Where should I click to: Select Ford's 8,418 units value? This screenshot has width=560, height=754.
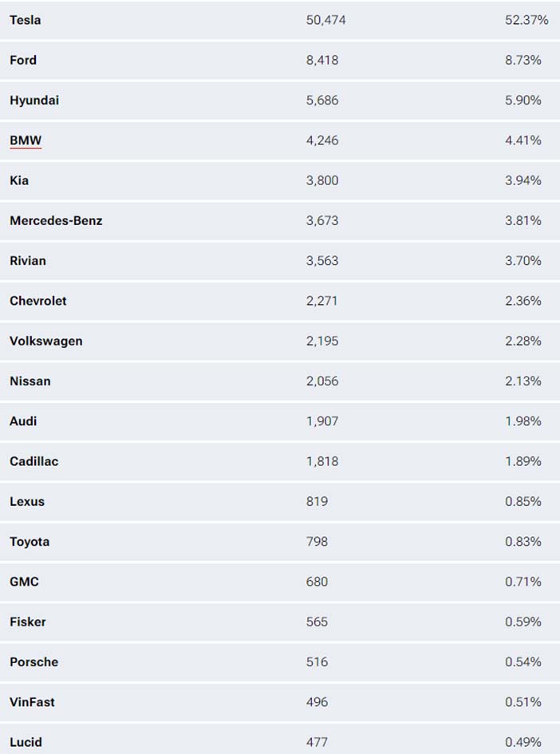[x=322, y=60]
